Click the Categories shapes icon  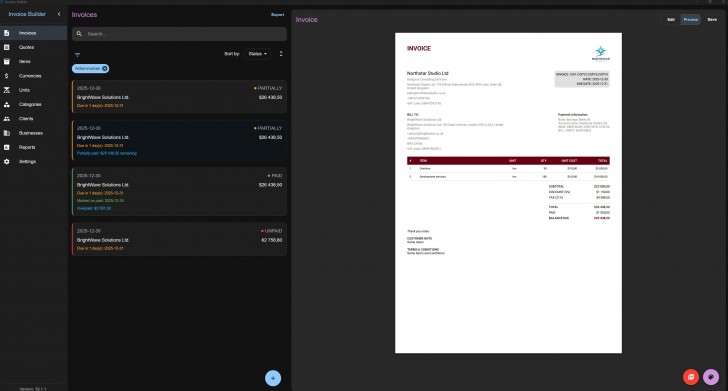(x=6, y=104)
